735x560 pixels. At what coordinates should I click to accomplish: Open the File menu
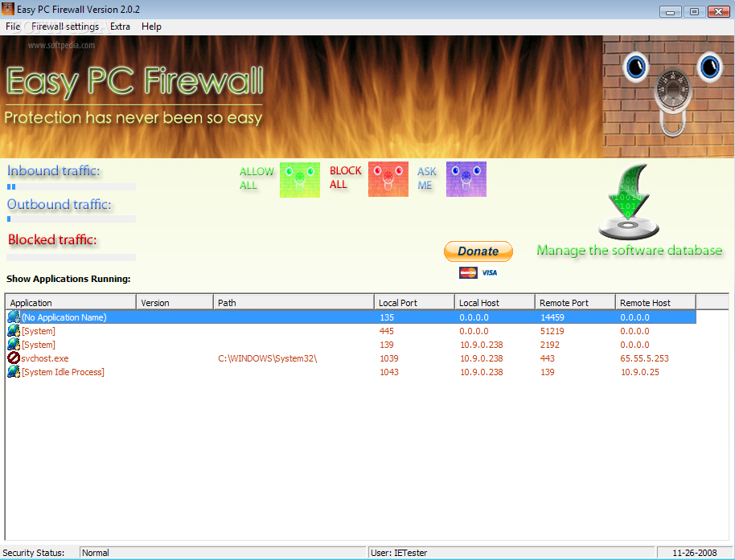coord(13,27)
